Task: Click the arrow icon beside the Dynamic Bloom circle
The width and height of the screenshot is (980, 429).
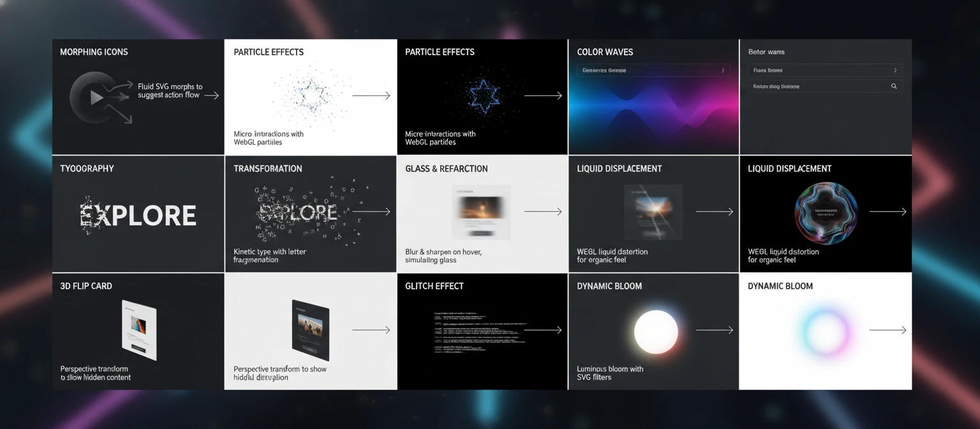Action: [x=715, y=329]
